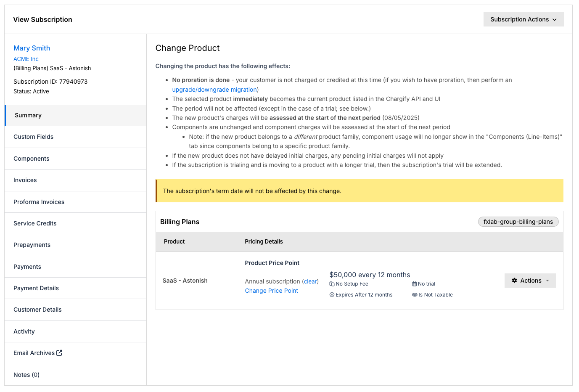Click the Change Product heading
The width and height of the screenshot is (579, 392).
click(188, 48)
